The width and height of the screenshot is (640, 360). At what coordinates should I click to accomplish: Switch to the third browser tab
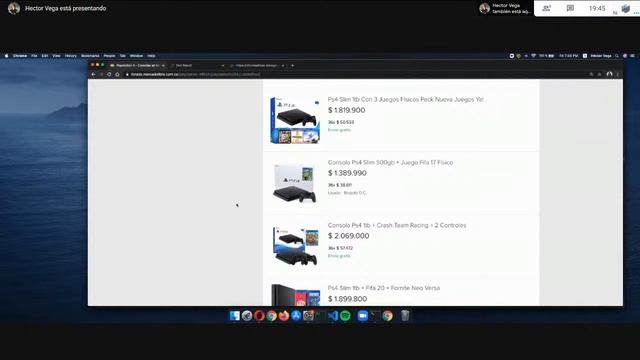[x=257, y=65]
